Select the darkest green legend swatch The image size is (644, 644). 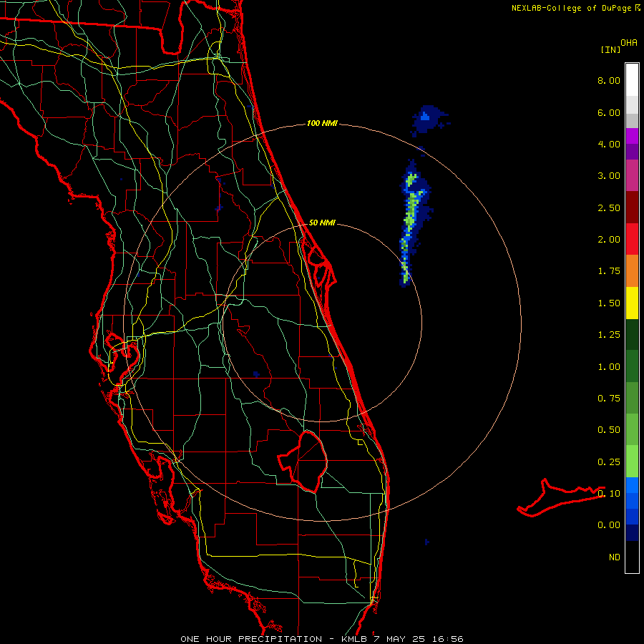pyautogui.click(x=632, y=334)
